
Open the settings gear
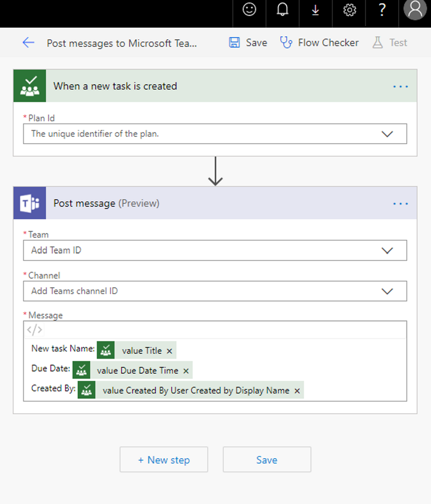point(349,10)
